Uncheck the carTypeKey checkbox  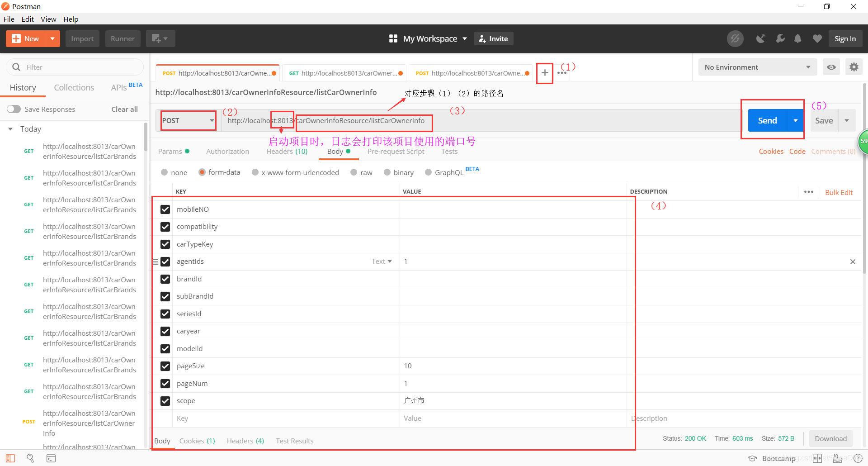click(165, 244)
